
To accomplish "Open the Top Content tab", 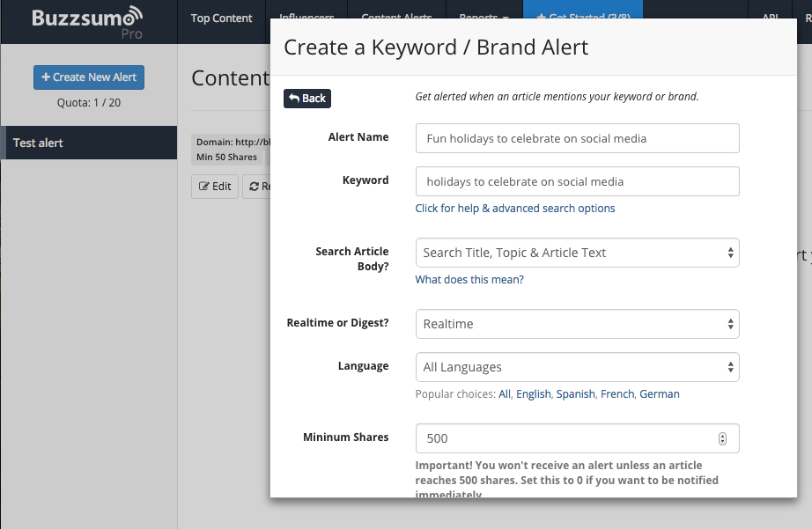I will tap(221, 18).
